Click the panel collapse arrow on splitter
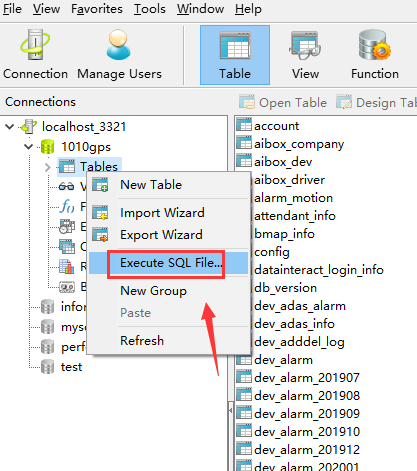 click(x=231, y=410)
